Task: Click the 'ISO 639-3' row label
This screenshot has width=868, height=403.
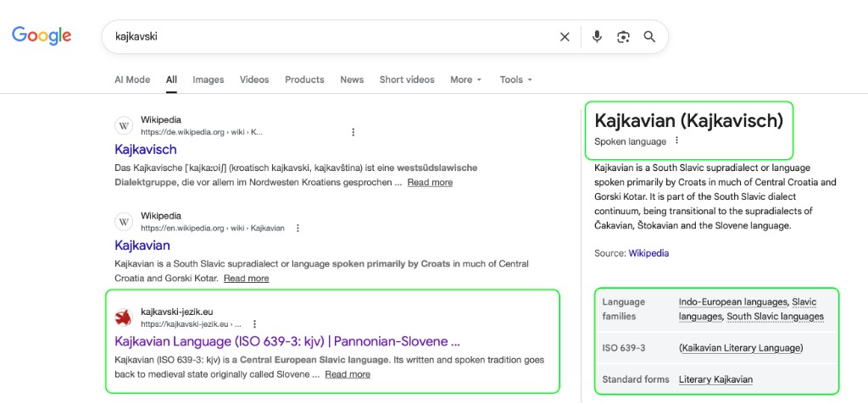Action: pyautogui.click(x=624, y=348)
